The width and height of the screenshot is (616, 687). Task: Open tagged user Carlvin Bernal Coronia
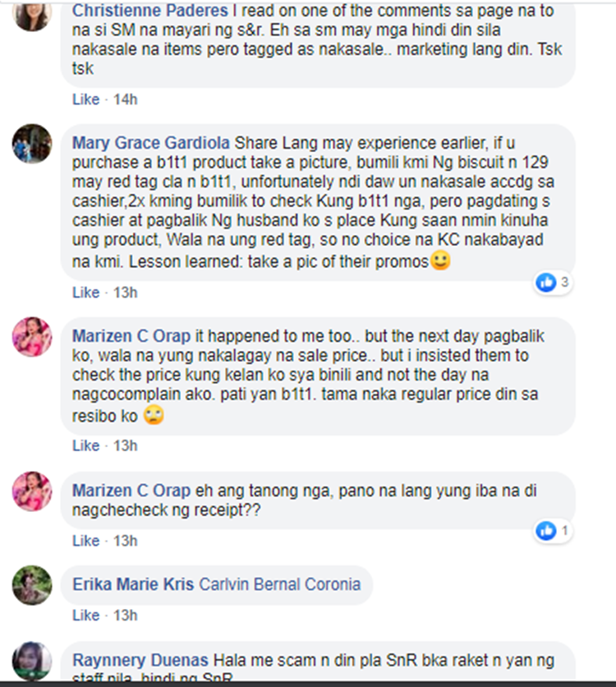pos(280,584)
